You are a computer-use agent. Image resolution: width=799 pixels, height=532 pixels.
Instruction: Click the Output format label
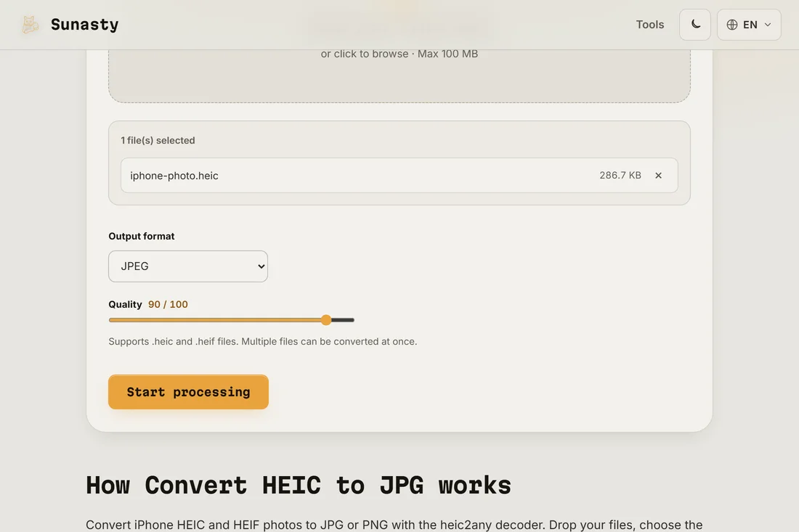pyautogui.click(x=142, y=236)
